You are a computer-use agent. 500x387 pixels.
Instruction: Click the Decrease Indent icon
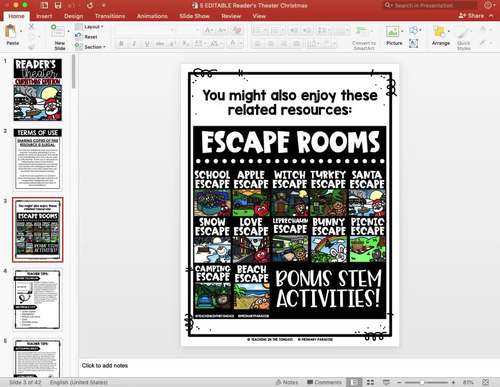(294, 30)
